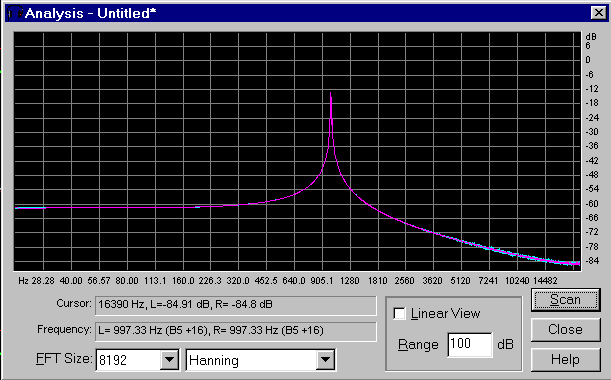Click the -60 dB scale label
611x380 pixels.
point(592,204)
